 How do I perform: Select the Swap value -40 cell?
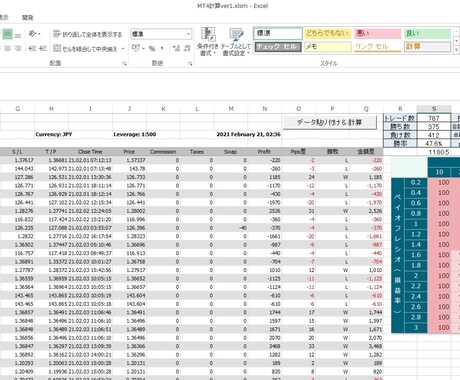[231, 228]
